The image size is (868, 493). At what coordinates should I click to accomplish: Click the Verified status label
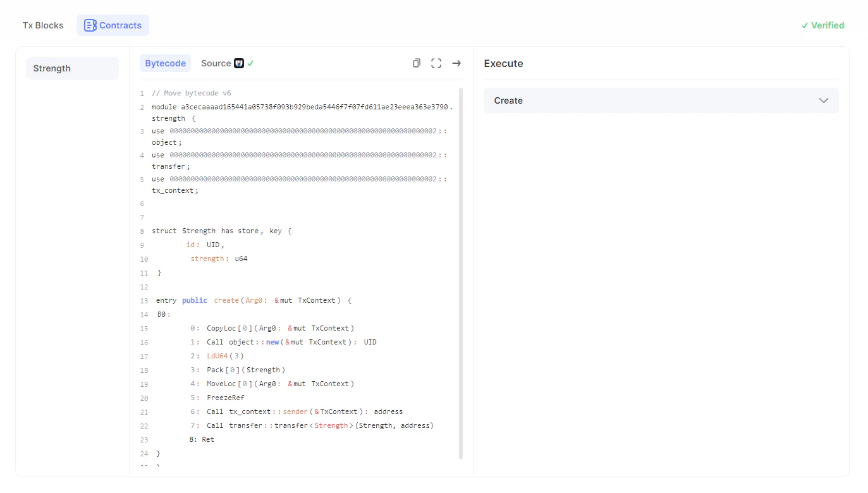click(822, 25)
